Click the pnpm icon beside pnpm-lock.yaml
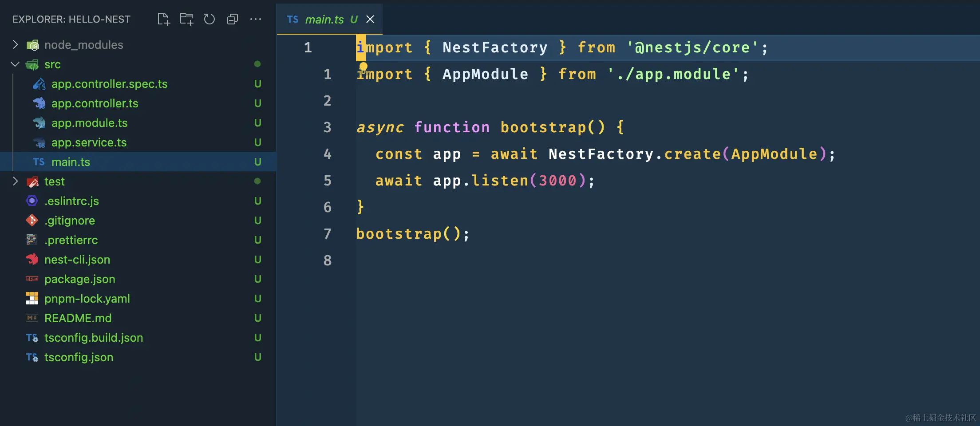 point(32,298)
